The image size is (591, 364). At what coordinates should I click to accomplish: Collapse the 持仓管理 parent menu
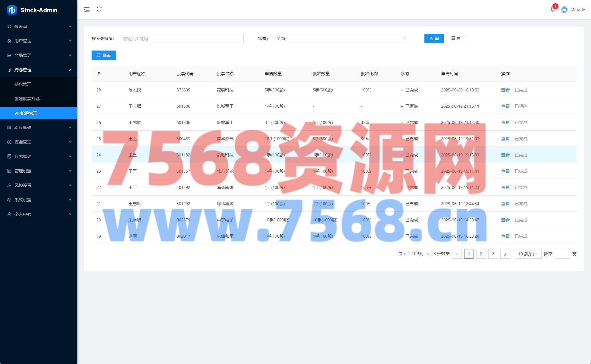pyautogui.click(x=39, y=70)
